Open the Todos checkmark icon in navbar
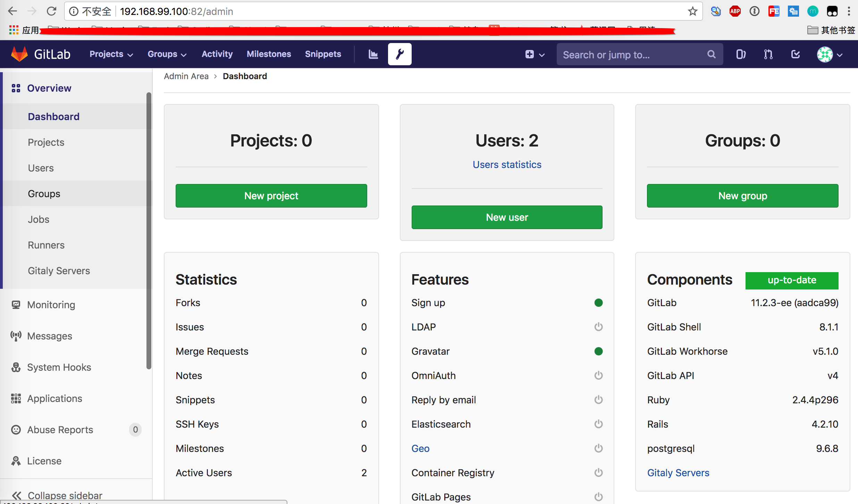Screen dimensions: 858x504 (x=795, y=54)
